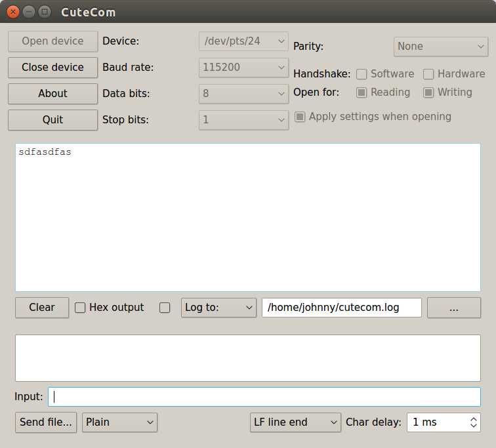Expand the Log to: dropdown
496x448 pixels.
[218, 308]
